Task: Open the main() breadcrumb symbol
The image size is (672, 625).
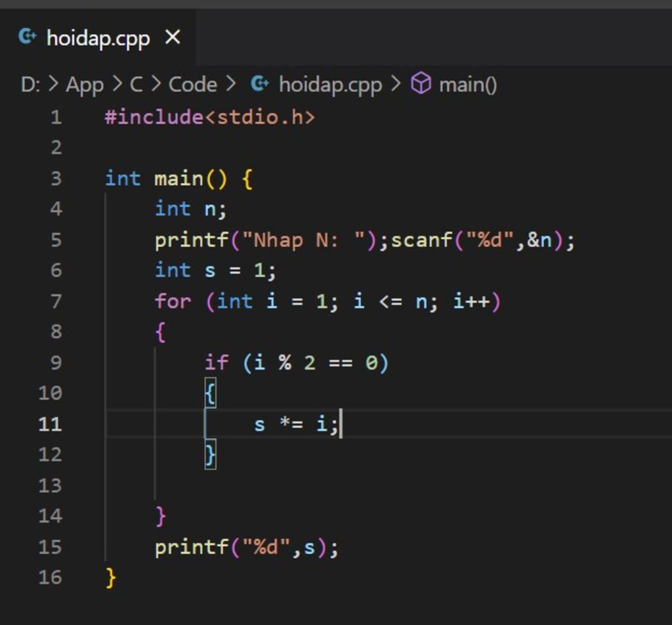Action: click(467, 85)
